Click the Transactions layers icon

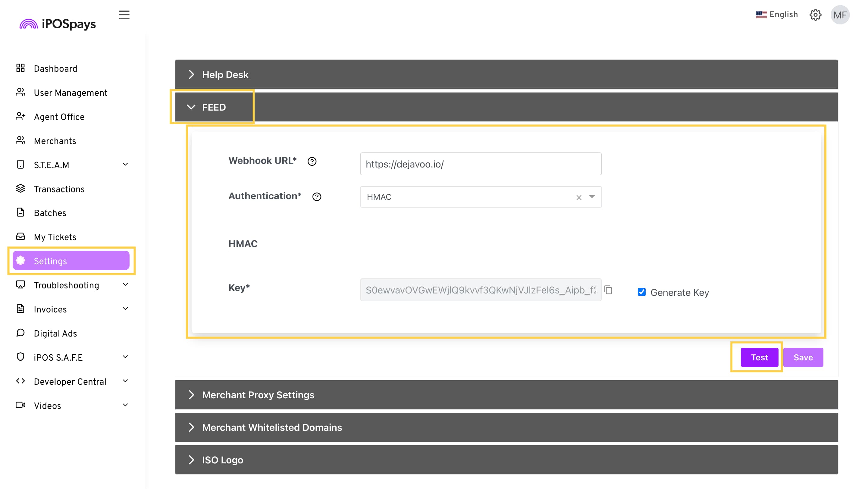point(20,189)
